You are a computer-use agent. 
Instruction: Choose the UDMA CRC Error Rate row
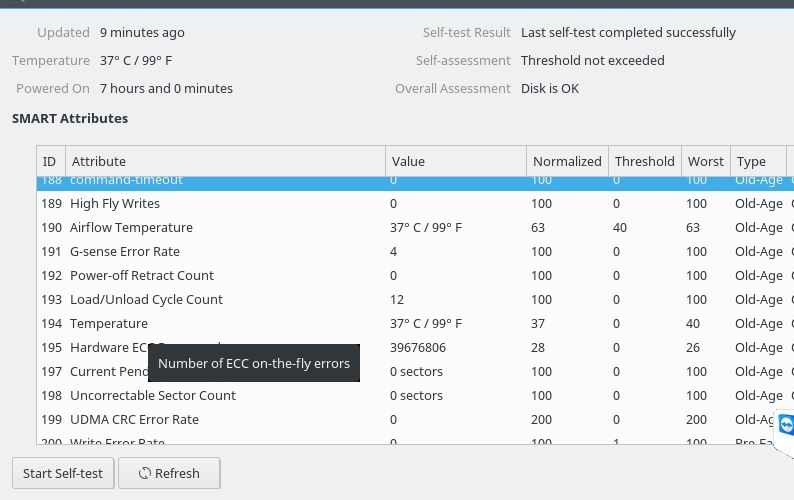point(134,419)
